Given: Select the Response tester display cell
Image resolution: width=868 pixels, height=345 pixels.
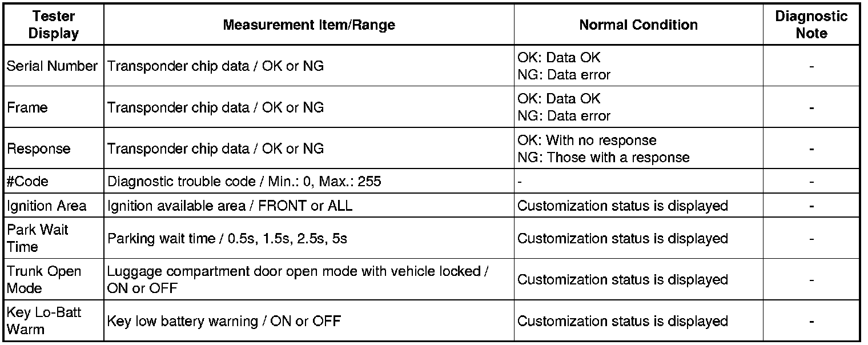Looking at the screenshot, I should click(39, 149).
